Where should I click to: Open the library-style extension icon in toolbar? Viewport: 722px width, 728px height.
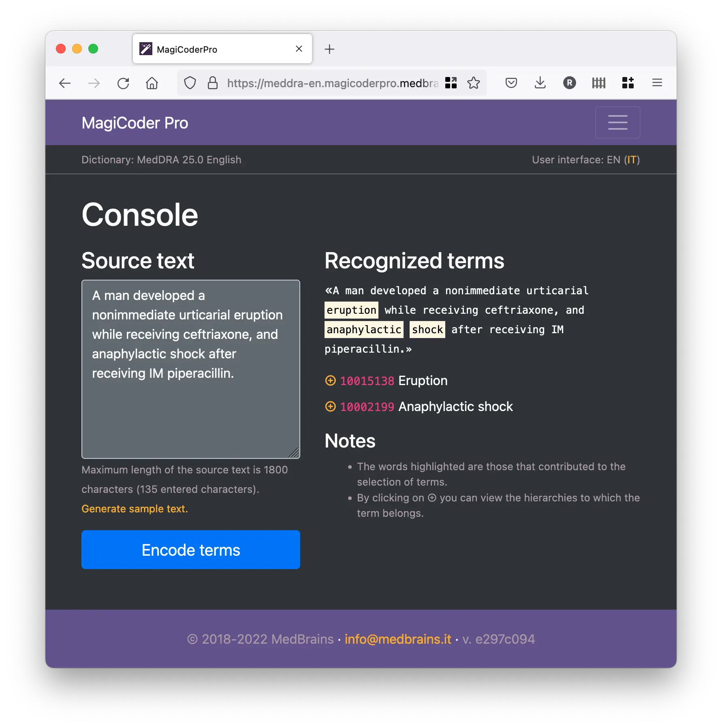coord(598,83)
